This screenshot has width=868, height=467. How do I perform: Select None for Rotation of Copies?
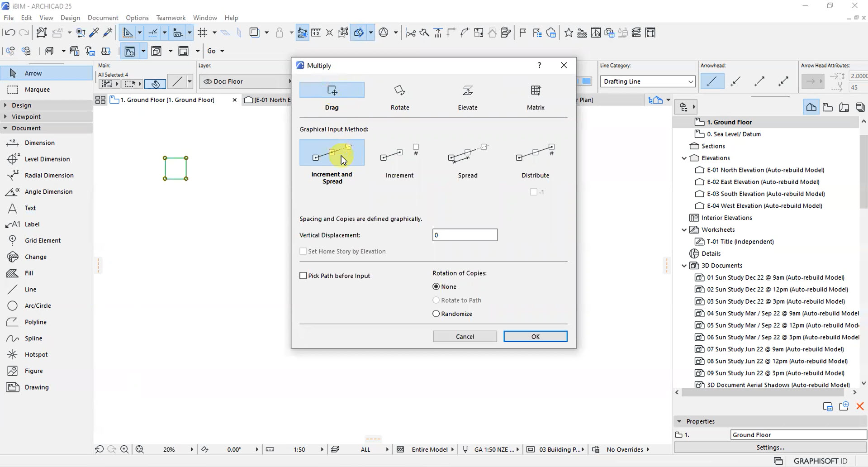[x=436, y=286]
